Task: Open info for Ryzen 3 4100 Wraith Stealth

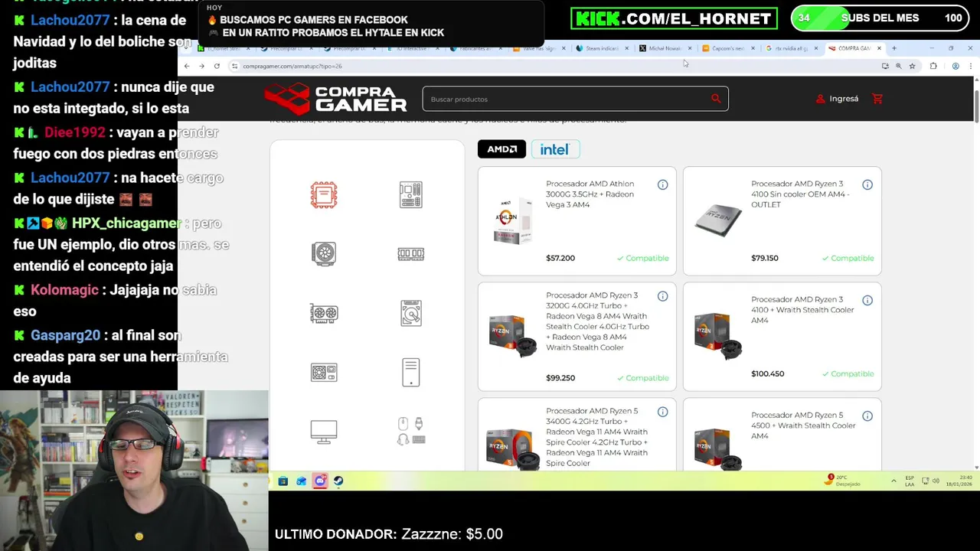Action: point(867,300)
